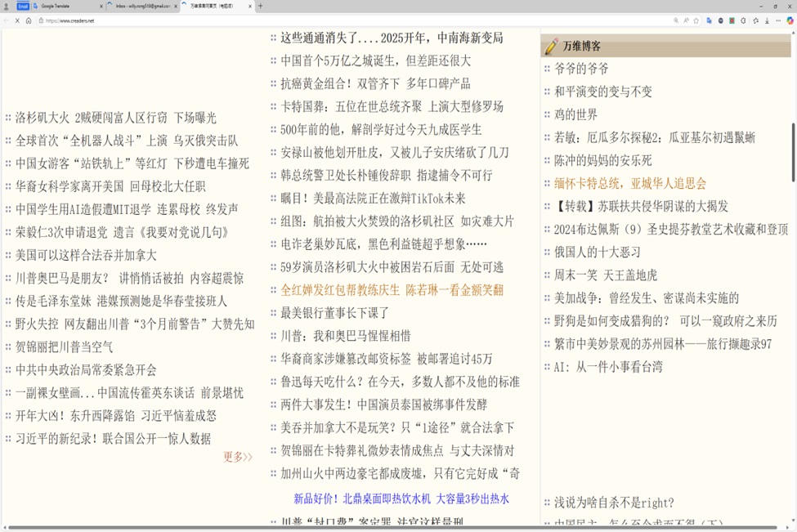Switch to the Gmail Inbox tab
797x532 pixels.
pos(143,6)
